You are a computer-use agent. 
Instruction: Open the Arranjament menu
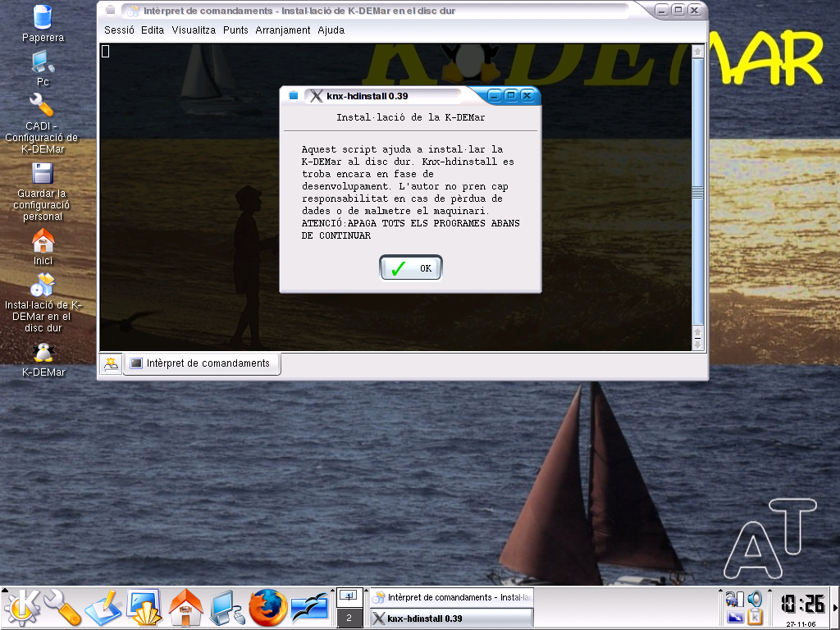282,30
